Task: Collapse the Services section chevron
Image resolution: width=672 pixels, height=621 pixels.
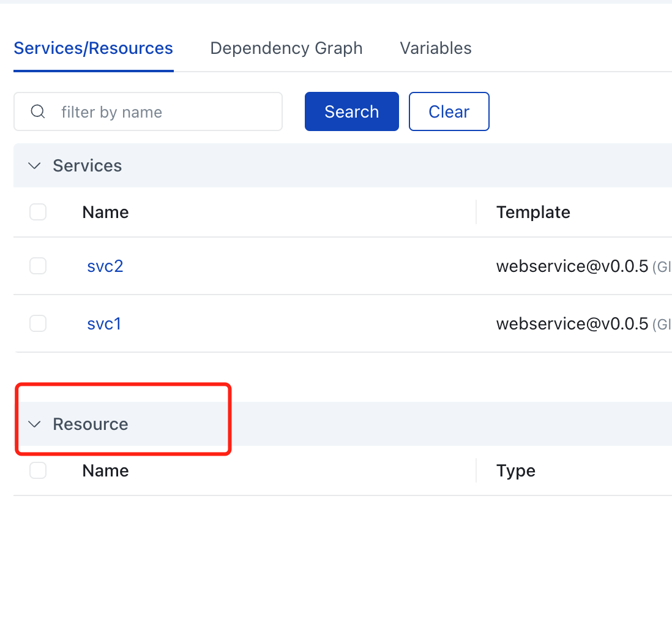Action: 34,165
